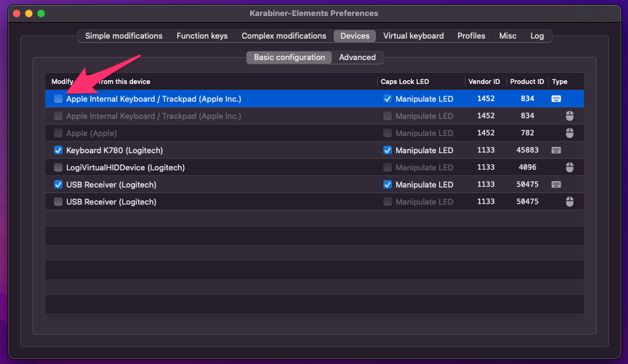Viewport: 628px width, 364px height.
Task: Click keyboard type icon for Apple Internal Keyboard
Action: 556,99
